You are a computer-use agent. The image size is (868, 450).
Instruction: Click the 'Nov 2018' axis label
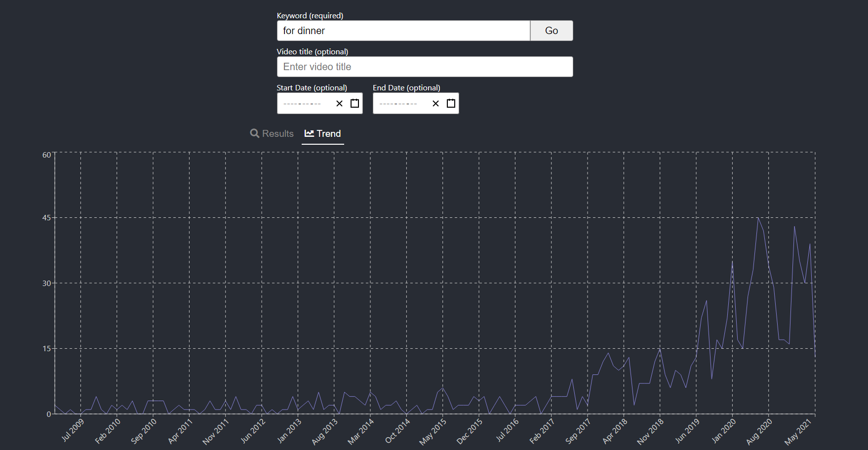click(650, 432)
